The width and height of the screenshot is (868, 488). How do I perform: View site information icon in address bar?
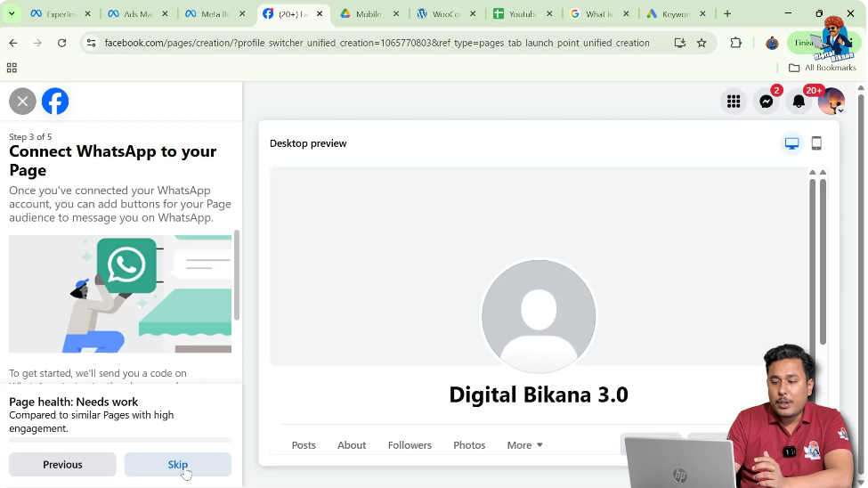[x=90, y=43]
